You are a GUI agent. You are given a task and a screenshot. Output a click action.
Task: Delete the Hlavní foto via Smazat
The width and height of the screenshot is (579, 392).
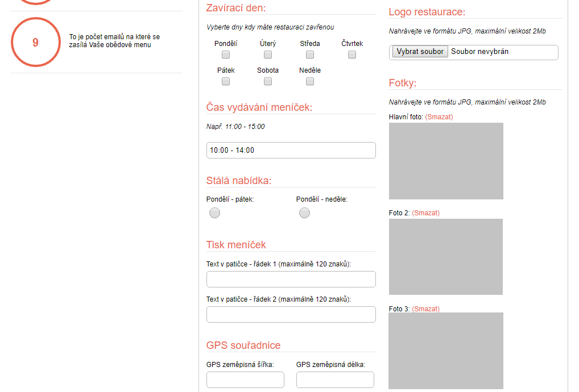point(439,117)
